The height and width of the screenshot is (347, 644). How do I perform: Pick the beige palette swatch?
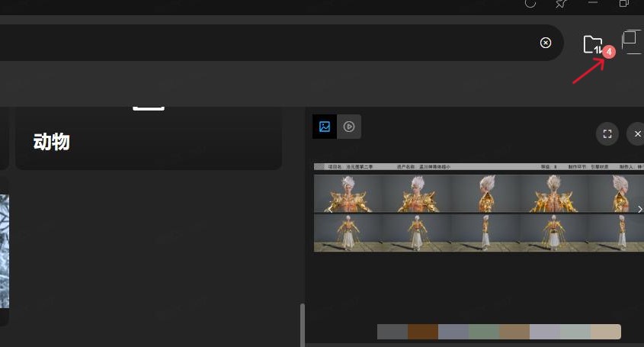(x=606, y=332)
